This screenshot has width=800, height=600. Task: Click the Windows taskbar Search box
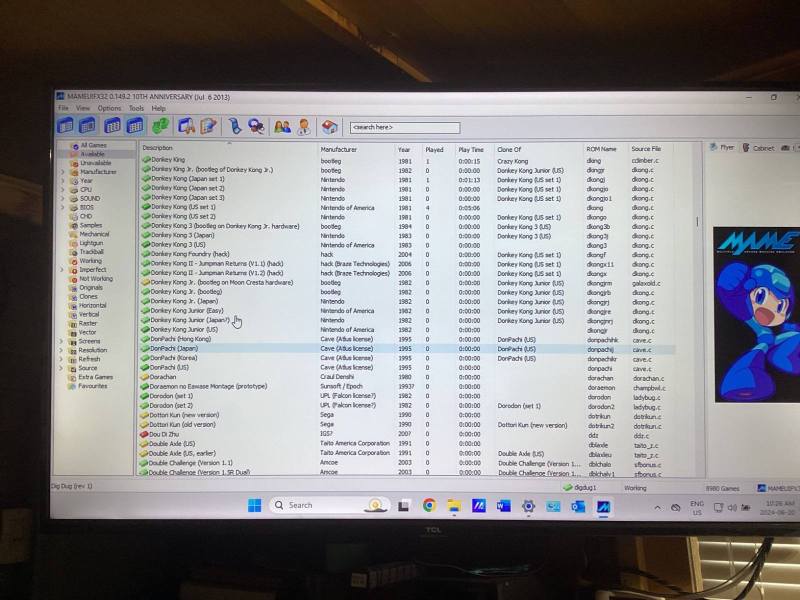tap(329, 505)
